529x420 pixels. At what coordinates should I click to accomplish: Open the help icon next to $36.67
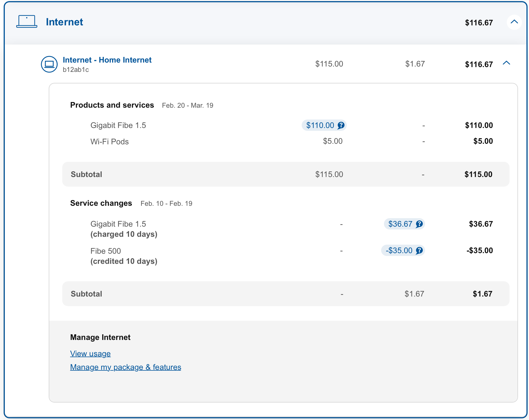click(419, 224)
